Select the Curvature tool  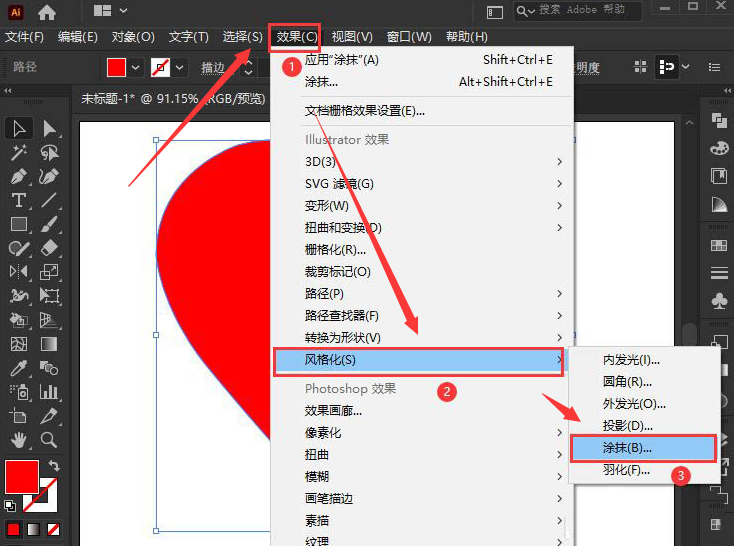(x=49, y=177)
